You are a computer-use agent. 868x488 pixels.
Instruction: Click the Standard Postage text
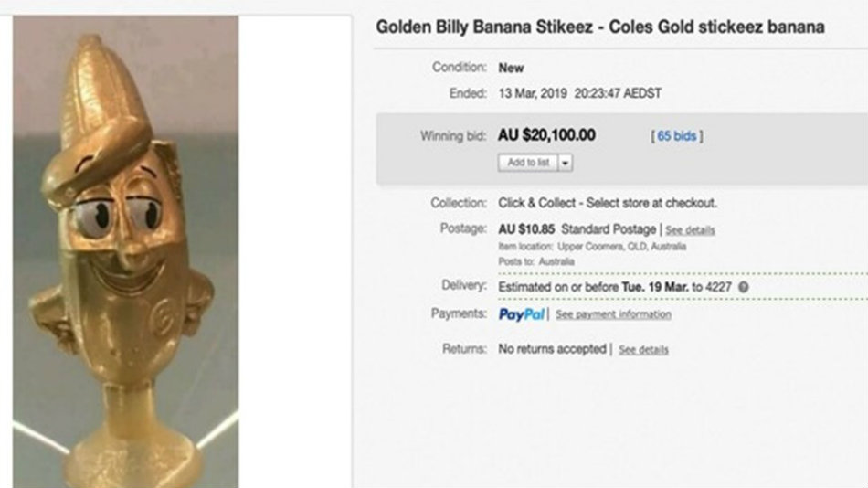pos(608,228)
